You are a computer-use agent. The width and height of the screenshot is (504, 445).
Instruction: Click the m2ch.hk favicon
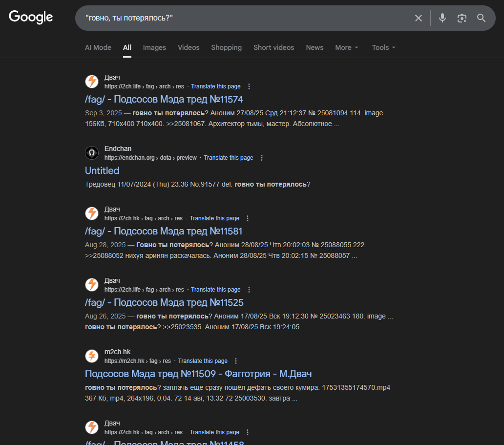click(x=92, y=356)
